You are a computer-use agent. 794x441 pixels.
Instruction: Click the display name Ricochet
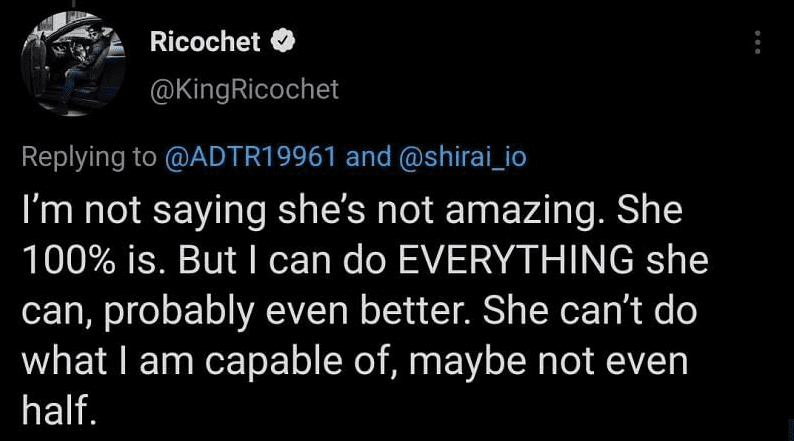pos(205,42)
